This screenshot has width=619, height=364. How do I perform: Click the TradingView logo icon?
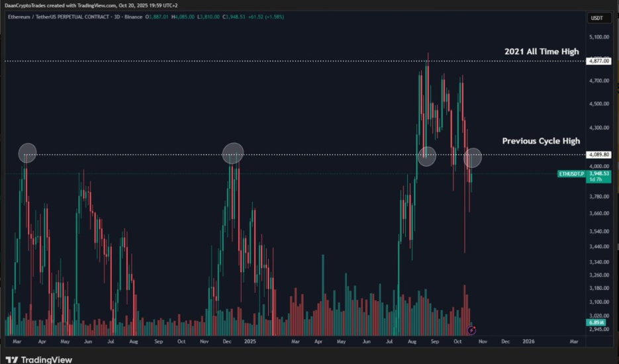[x=11, y=359]
